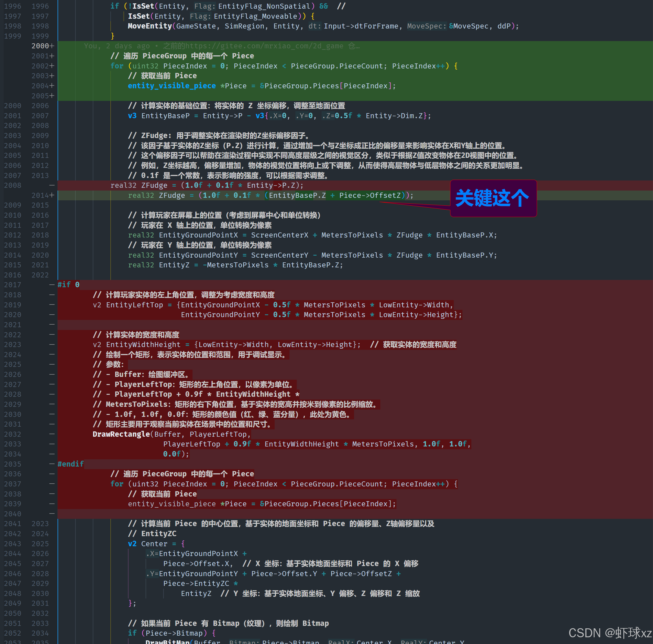This screenshot has height=644, width=653.
Task: Click ScreenCenterY identifier
Action: [279, 255]
